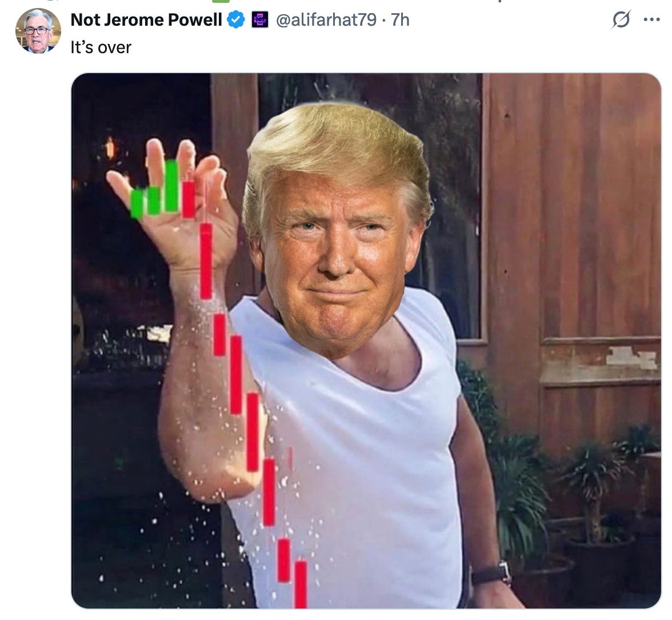This screenshot has height=620, width=672.
Task: Click the bottom-most falling red candlestick
Action: click(301, 584)
